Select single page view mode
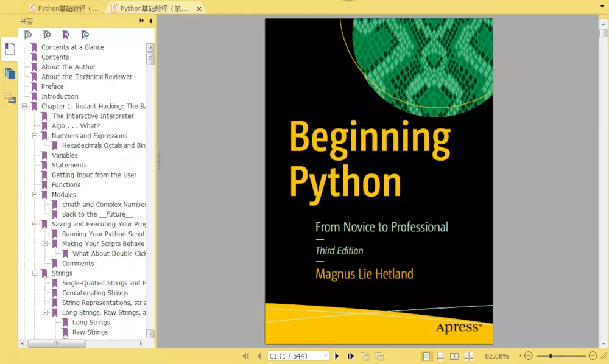The width and height of the screenshot is (609, 364). coord(426,356)
